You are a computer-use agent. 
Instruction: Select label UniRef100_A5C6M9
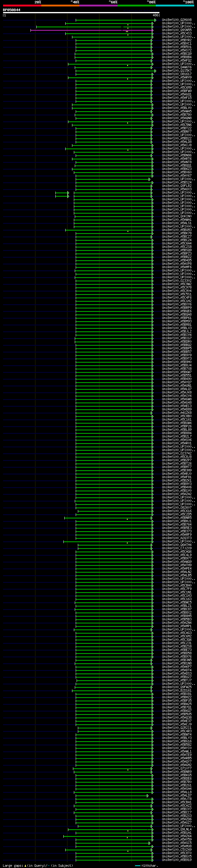177,88
